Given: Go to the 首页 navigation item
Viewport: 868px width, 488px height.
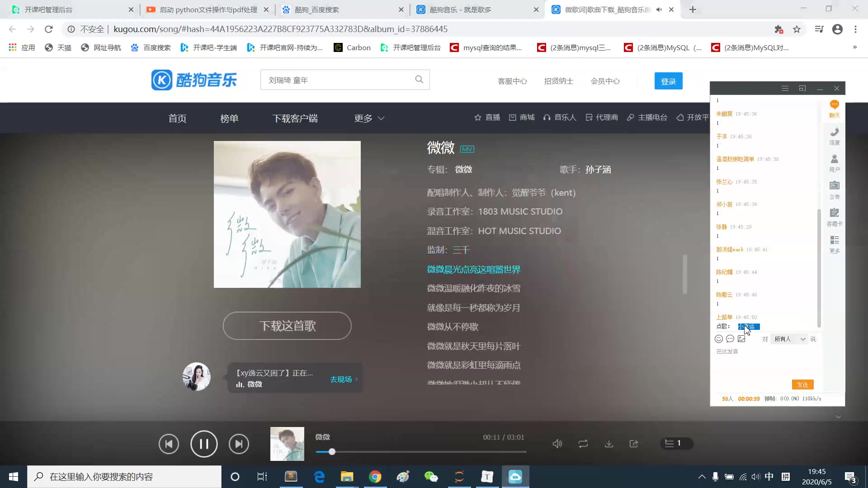Looking at the screenshot, I should pyautogui.click(x=177, y=118).
